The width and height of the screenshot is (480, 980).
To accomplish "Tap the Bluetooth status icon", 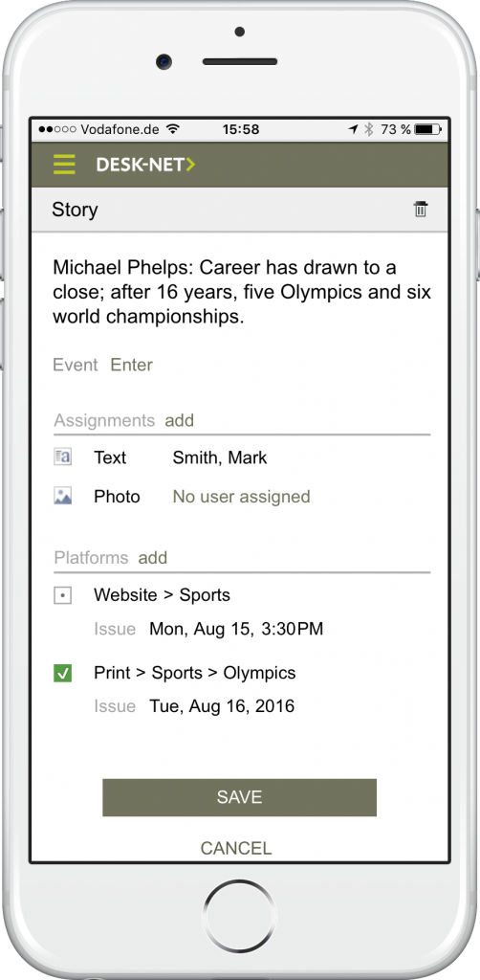I will [x=369, y=129].
